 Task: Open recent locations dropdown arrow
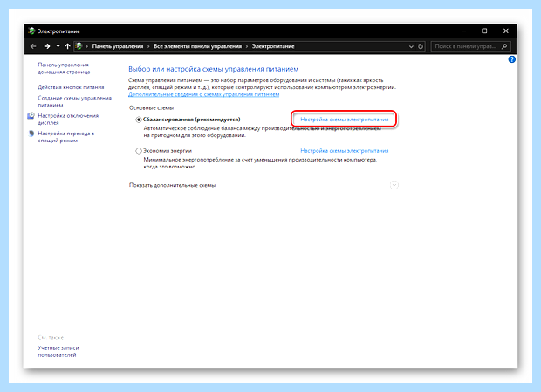(58, 46)
